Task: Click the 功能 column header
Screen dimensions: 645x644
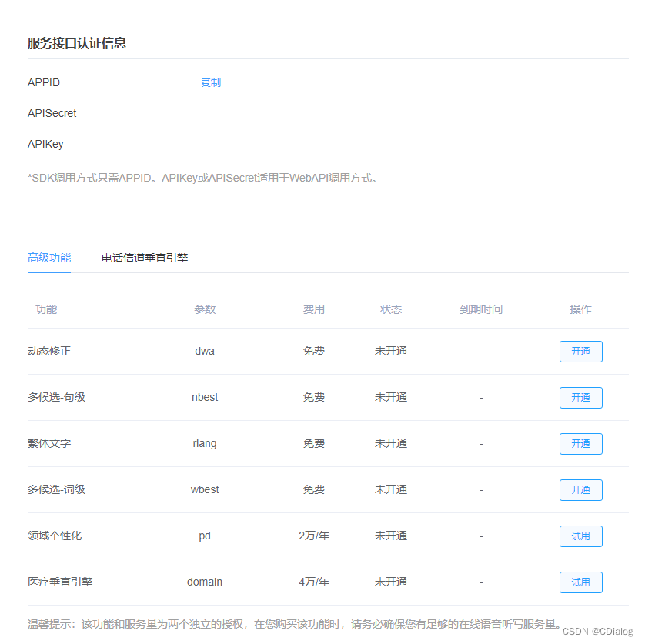Action: tap(46, 309)
